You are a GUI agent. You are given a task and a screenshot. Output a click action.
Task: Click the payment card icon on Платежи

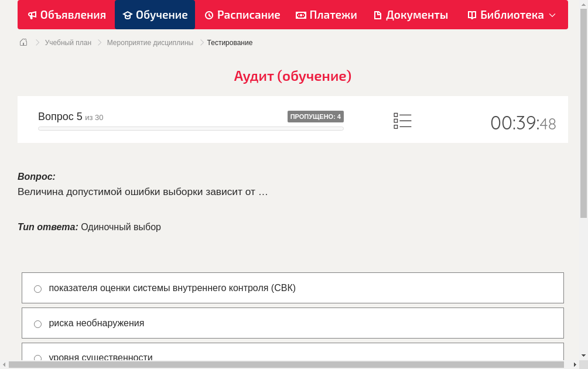(300, 15)
